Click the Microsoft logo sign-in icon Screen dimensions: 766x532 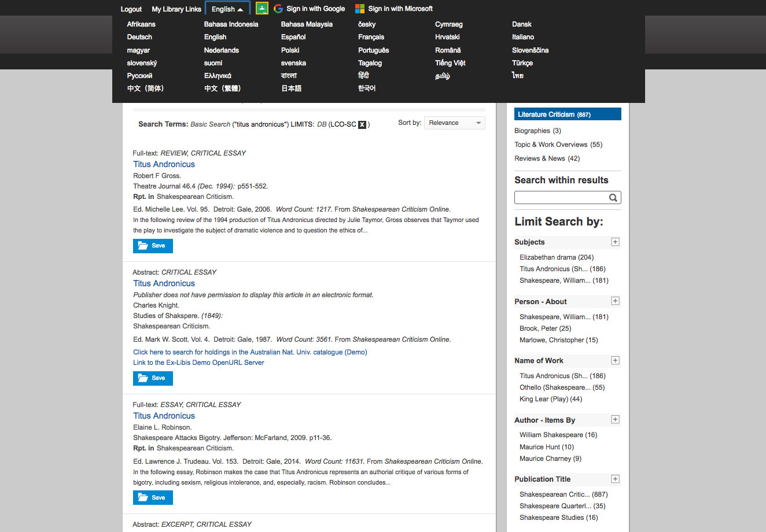click(360, 9)
